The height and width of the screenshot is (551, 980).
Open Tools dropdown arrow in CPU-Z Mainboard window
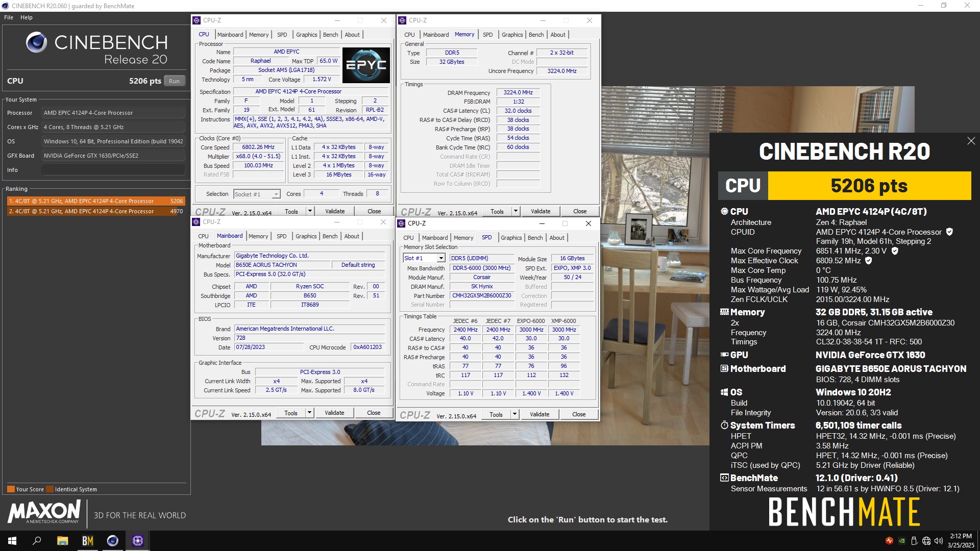pos(309,413)
